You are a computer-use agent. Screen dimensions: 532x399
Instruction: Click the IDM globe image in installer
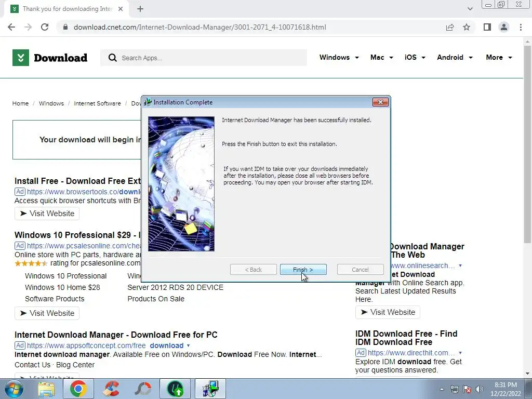[x=181, y=184]
